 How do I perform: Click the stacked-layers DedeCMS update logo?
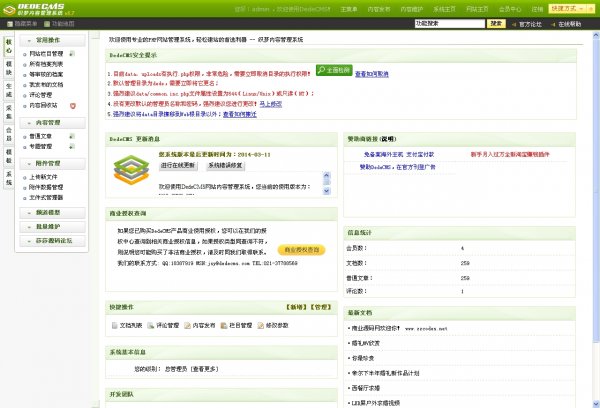pyautogui.click(x=131, y=170)
